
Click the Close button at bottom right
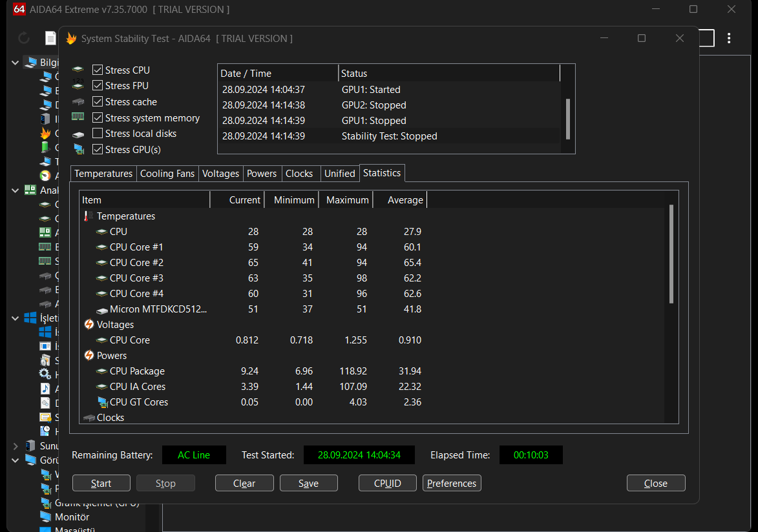[655, 483]
